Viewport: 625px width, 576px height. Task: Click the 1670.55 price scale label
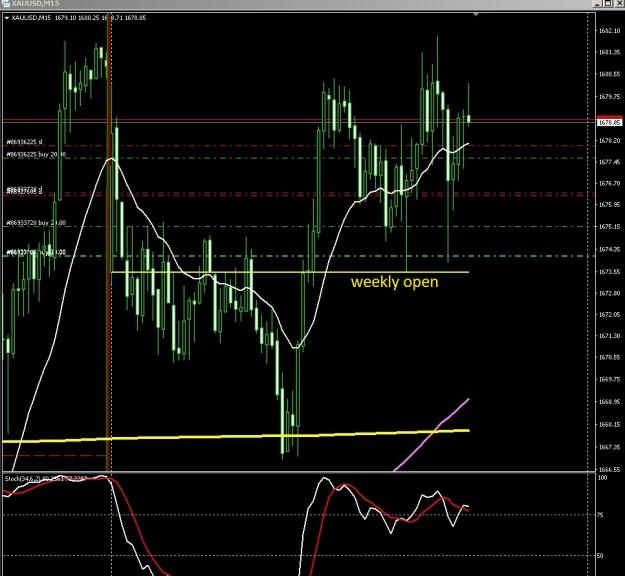click(609, 357)
